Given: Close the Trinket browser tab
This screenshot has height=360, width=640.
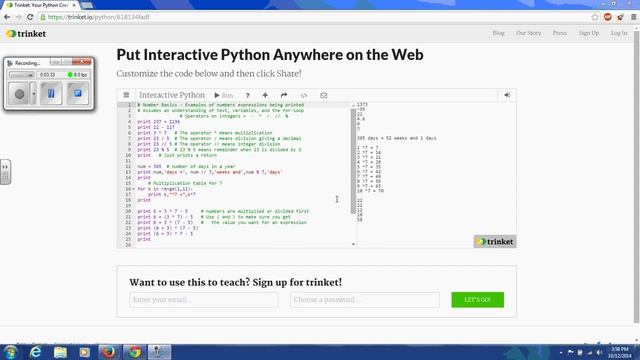Looking at the screenshot, I should click(74, 5).
